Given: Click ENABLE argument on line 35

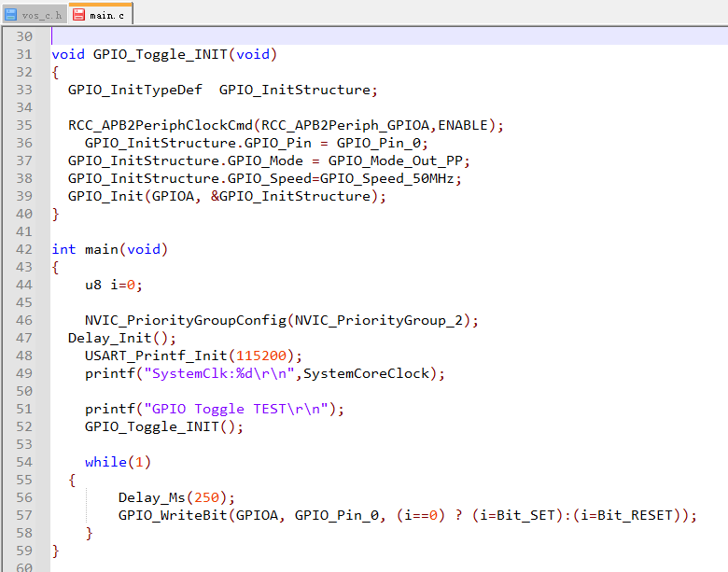Looking at the screenshot, I should [463, 125].
